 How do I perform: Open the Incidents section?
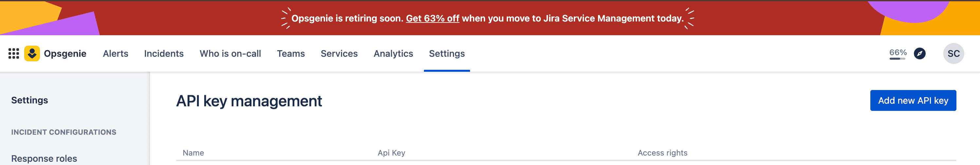pyautogui.click(x=164, y=53)
